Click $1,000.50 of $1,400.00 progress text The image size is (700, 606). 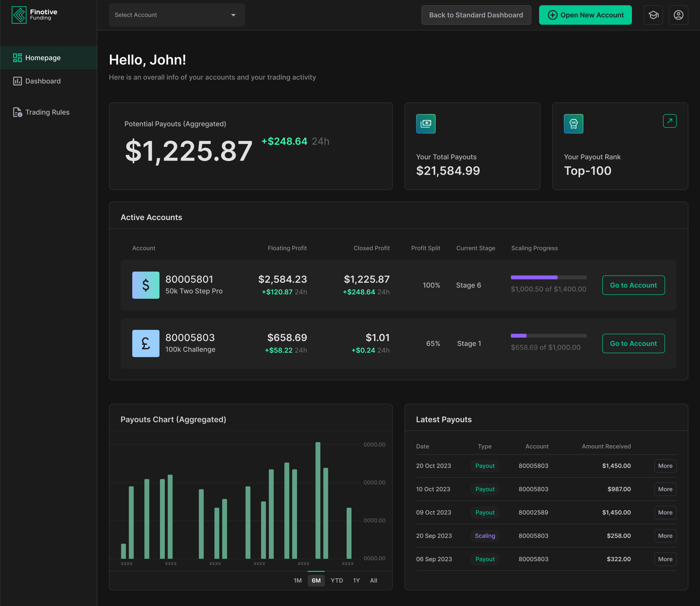point(549,289)
